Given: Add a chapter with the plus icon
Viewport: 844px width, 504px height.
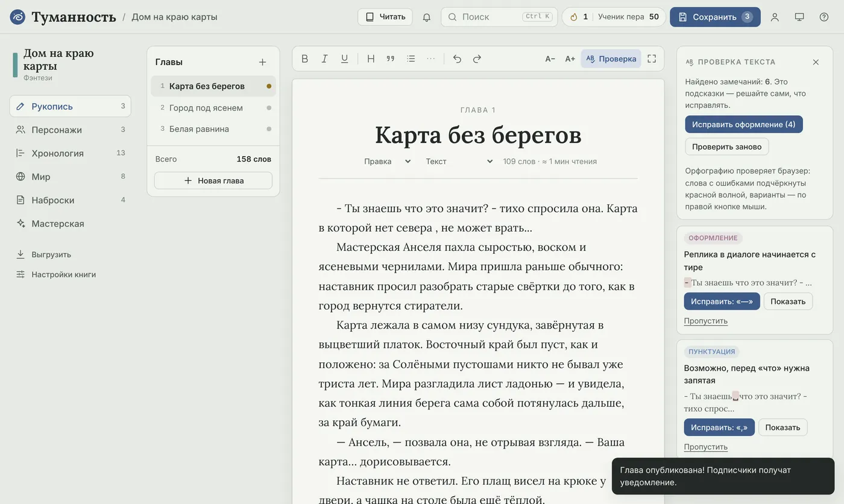Looking at the screenshot, I should point(262,62).
